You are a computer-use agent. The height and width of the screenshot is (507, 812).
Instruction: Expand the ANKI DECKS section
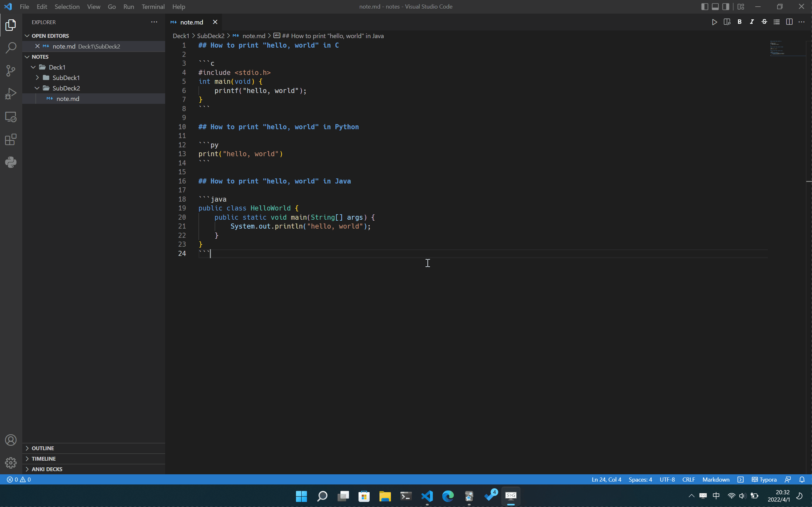(47, 469)
